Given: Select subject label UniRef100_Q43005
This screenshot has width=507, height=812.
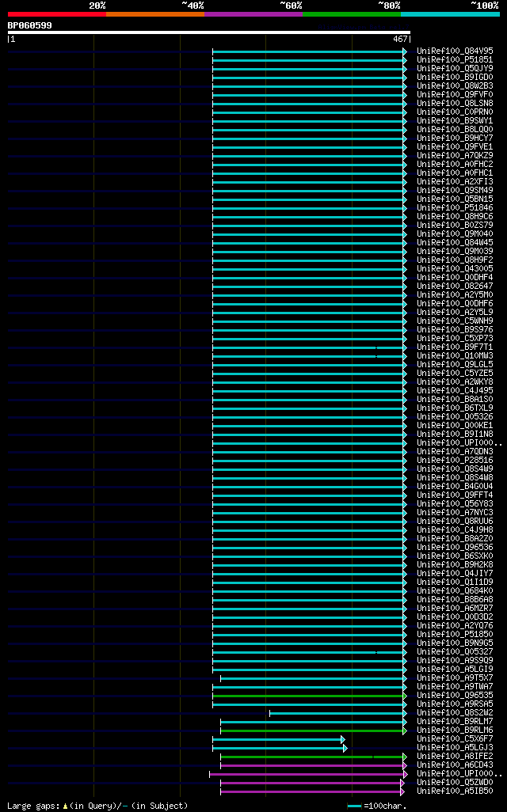Looking at the screenshot, I should tap(456, 269).
